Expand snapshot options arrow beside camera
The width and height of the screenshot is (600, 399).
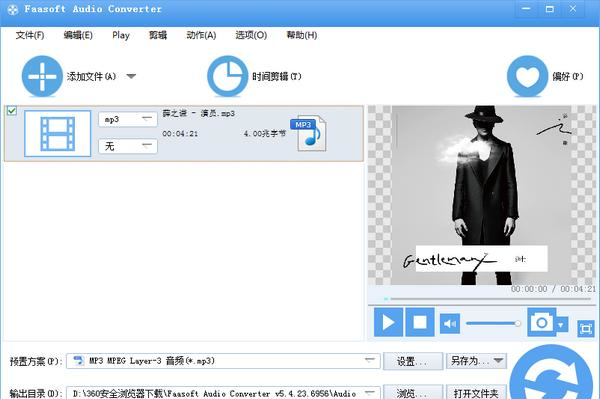[x=561, y=325]
